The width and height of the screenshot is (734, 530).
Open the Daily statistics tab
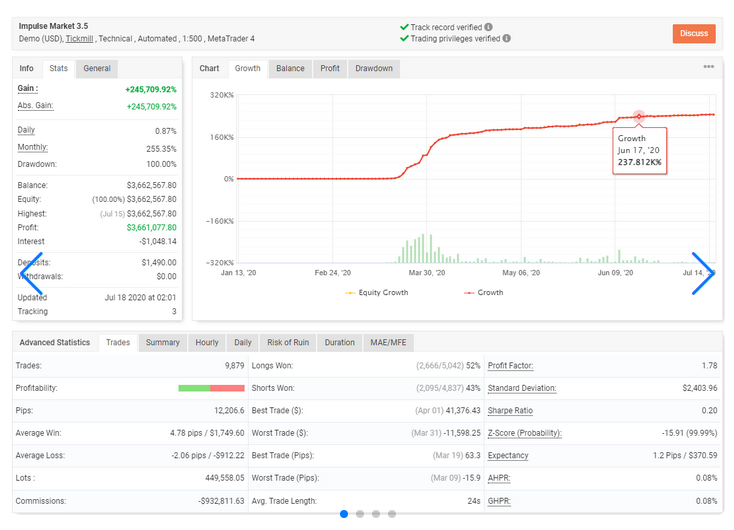pos(243,343)
